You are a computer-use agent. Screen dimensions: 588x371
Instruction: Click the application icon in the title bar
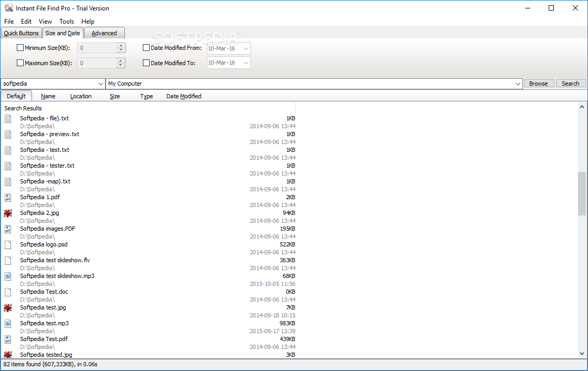[x=8, y=8]
